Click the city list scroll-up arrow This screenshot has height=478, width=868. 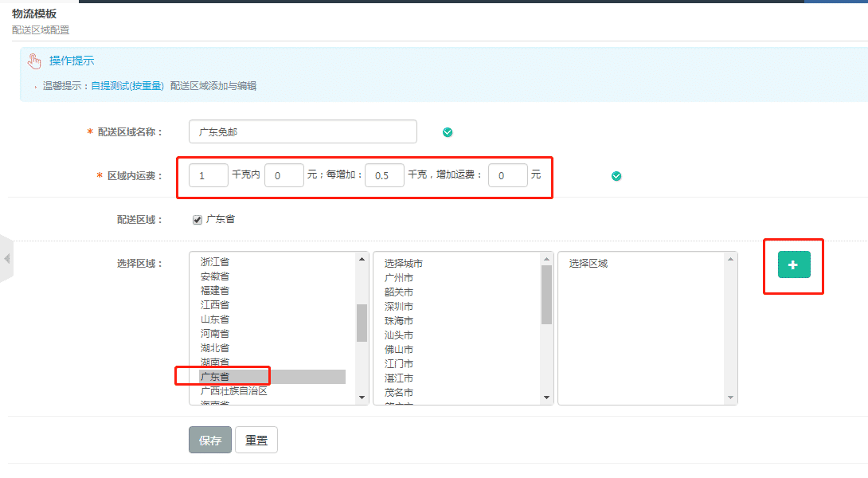547,259
